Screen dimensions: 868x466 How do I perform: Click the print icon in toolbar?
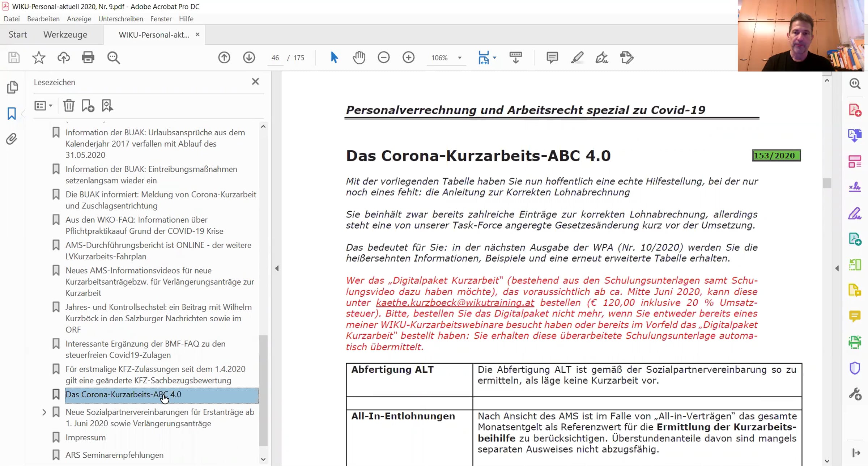point(88,58)
